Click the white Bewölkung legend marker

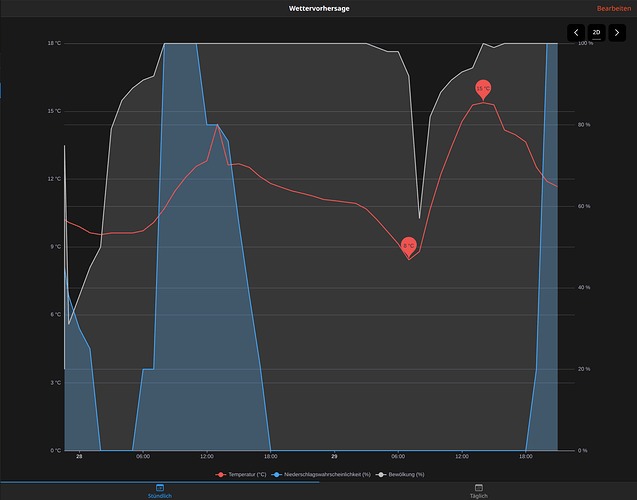[x=381, y=474]
